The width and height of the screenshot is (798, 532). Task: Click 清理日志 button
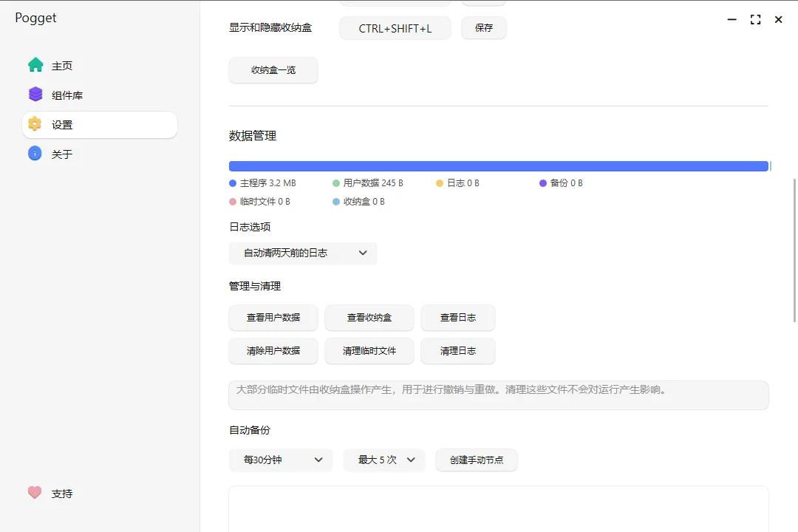pos(458,351)
